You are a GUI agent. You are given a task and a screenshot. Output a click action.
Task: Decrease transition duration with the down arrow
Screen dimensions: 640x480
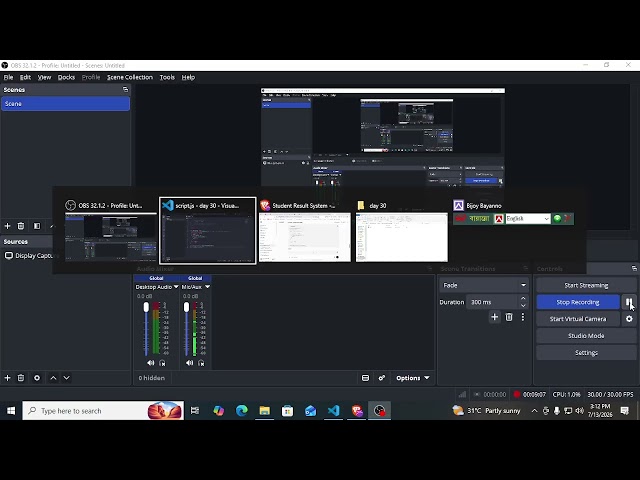pyautogui.click(x=523, y=306)
